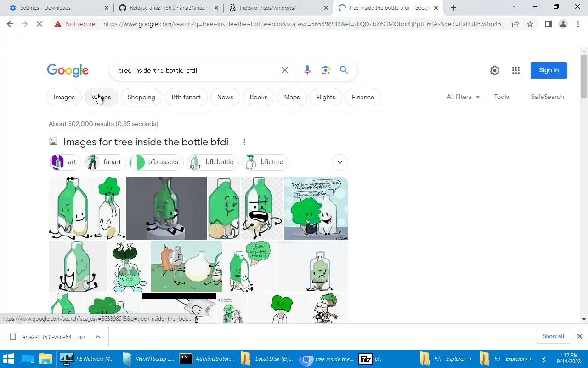Click the Sign in button

tap(549, 70)
